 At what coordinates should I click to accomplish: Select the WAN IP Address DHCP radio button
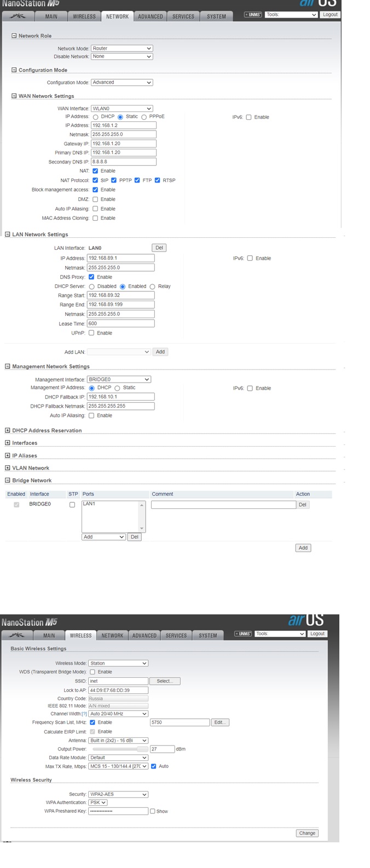pos(96,117)
